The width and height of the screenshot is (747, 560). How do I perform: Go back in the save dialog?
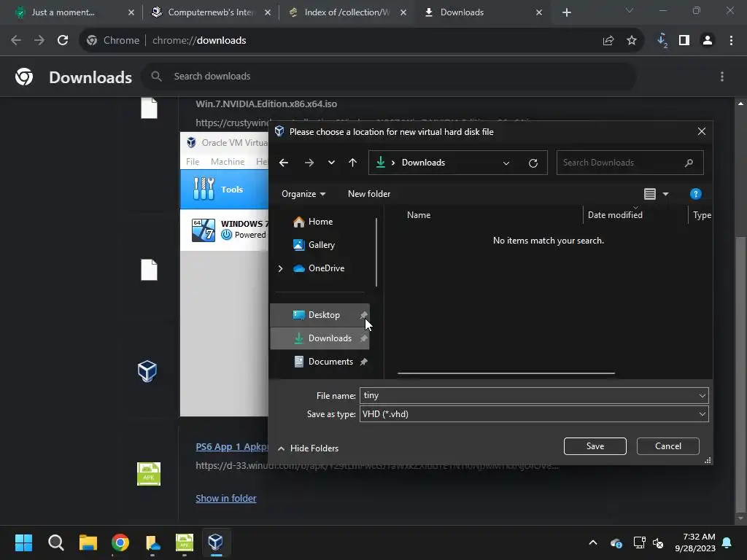click(284, 163)
